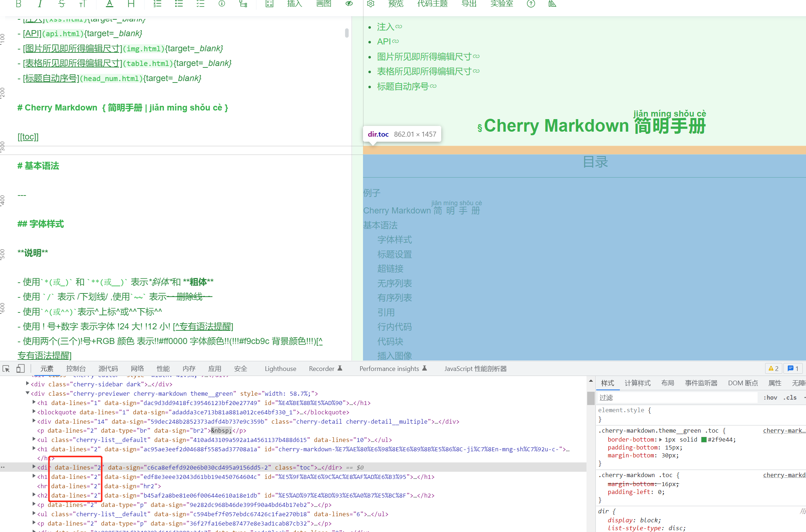The width and height of the screenshot is (806, 532).
Task: Click the 导出 export option
Action: (468, 4)
